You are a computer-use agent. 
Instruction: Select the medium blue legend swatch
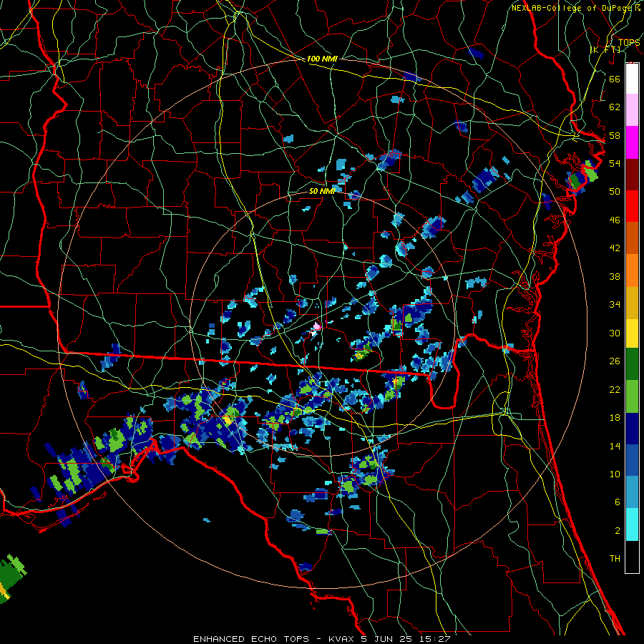click(x=632, y=460)
